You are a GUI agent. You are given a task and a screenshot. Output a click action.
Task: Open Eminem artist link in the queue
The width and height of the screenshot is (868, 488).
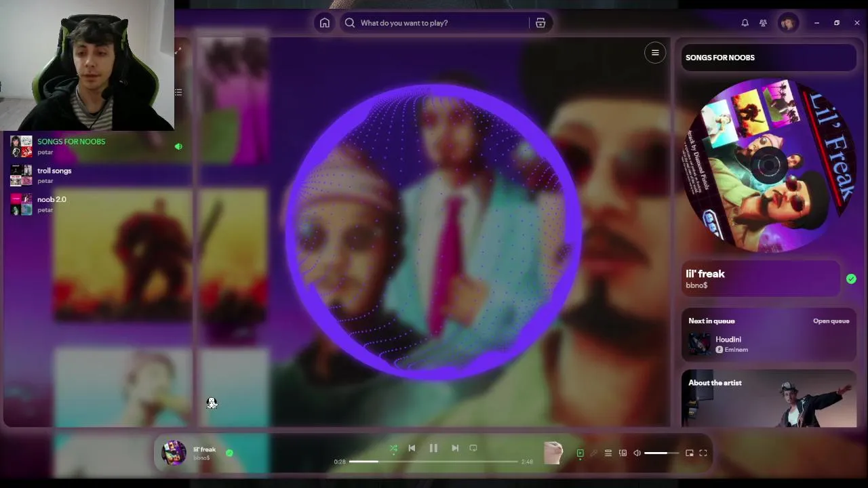[x=736, y=350]
